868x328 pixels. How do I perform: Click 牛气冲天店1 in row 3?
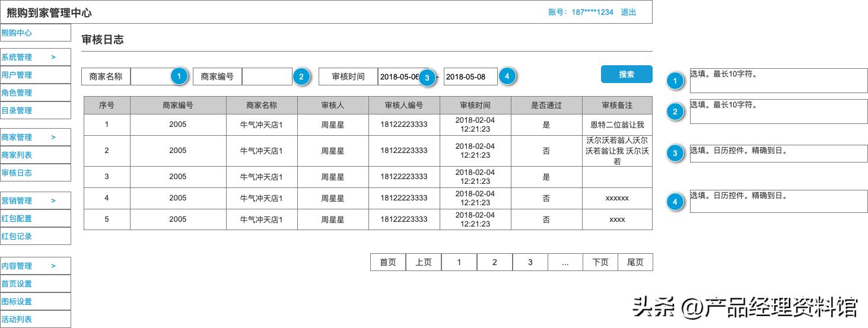click(x=262, y=177)
